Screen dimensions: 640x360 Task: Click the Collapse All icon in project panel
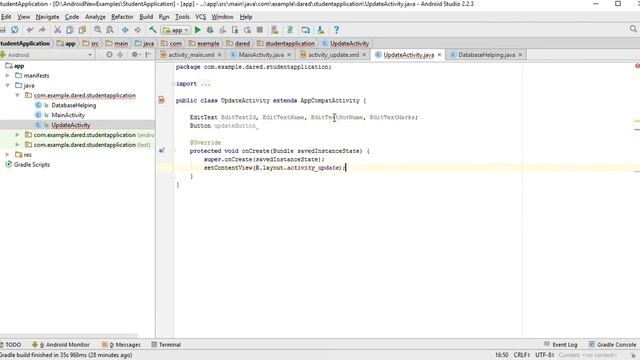120,54
